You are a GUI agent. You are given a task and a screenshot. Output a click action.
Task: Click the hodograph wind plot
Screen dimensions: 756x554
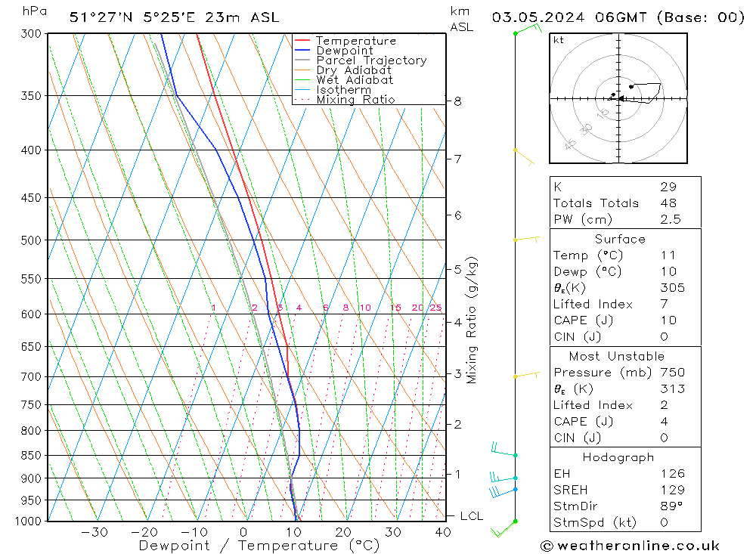tap(618, 98)
